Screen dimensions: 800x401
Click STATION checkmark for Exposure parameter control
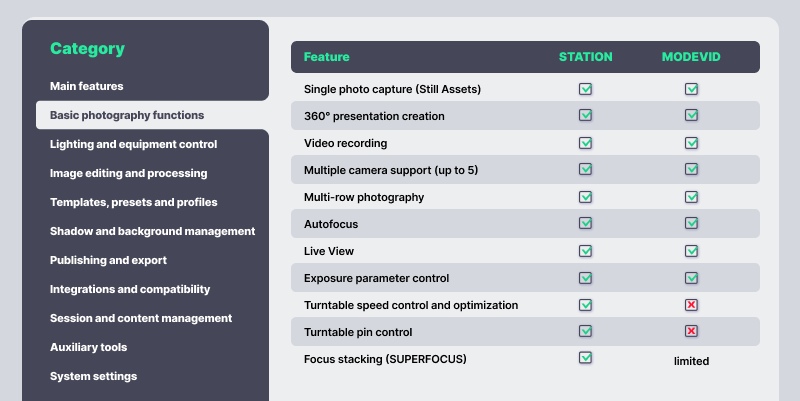[x=586, y=277]
